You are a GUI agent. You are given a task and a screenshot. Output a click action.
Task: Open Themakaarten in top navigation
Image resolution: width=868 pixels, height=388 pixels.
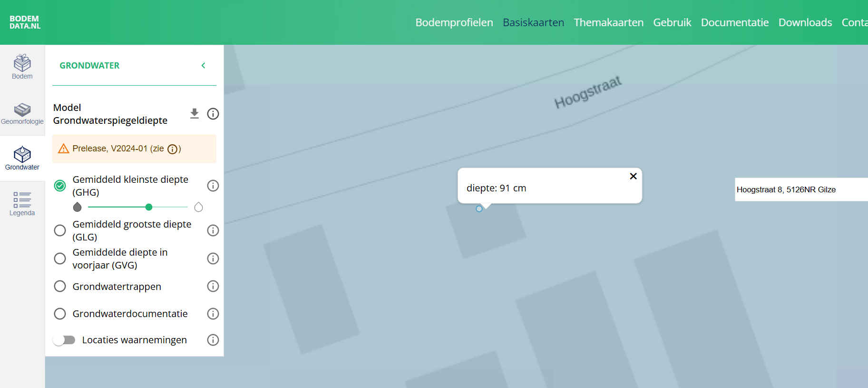click(x=608, y=22)
